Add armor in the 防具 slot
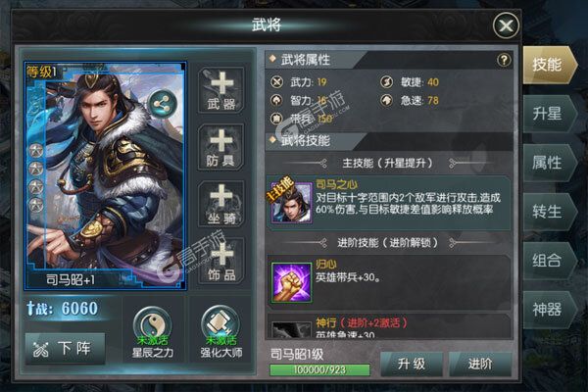Image resolution: width=588 pixels, height=392 pixels. (221, 148)
